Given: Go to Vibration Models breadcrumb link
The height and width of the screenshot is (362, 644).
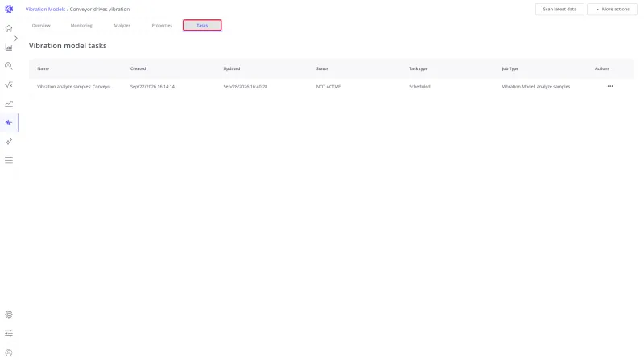Looking at the screenshot, I should pyautogui.click(x=45, y=9).
